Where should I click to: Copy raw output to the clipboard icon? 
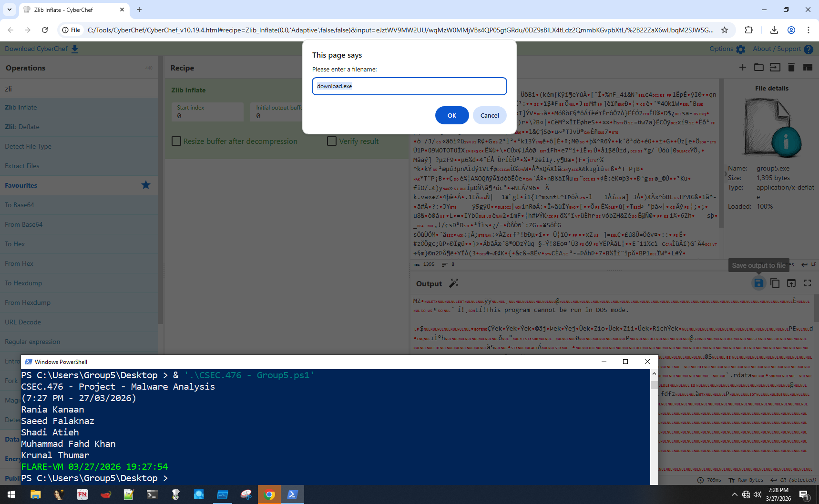[775, 283]
